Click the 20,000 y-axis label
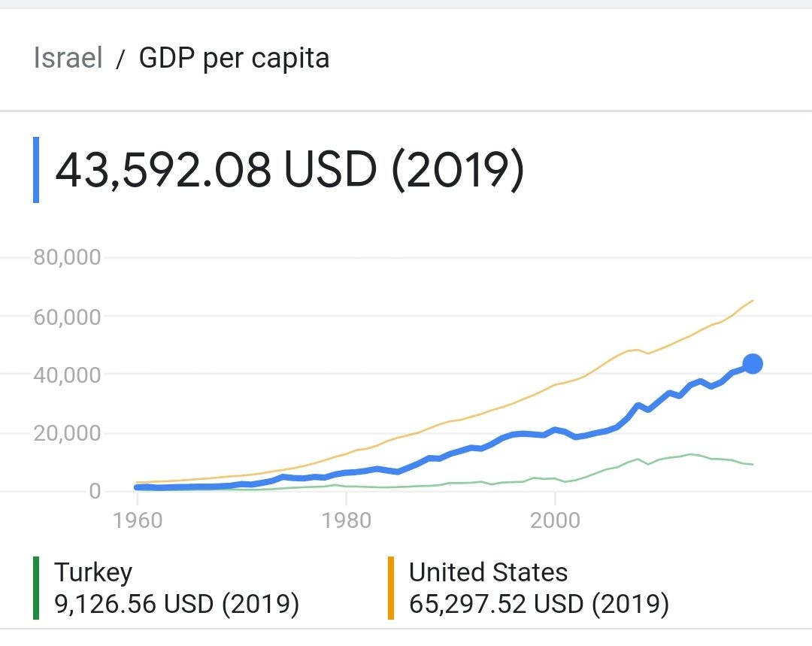This screenshot has height=646, width=812. click(x=67, y=433)
